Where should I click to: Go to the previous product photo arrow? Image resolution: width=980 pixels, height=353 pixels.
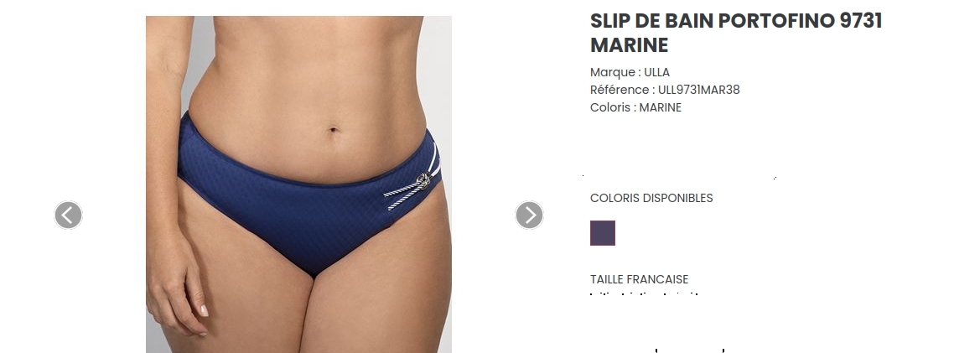tap(68, 215)
